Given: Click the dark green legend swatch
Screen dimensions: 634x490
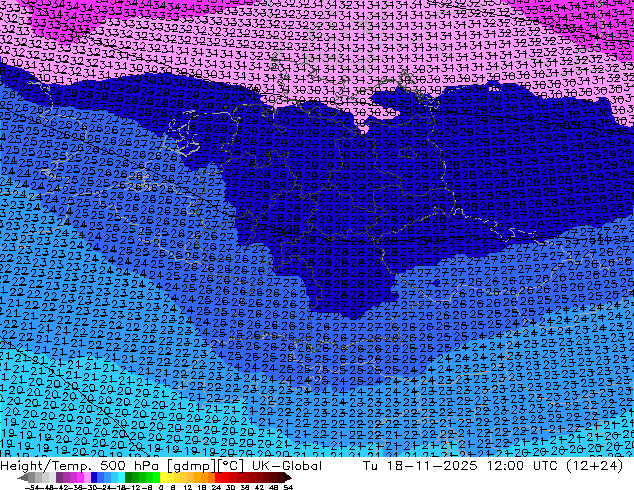Looking at the screenshot, I should pyautogui.click(x=129, y=477).
